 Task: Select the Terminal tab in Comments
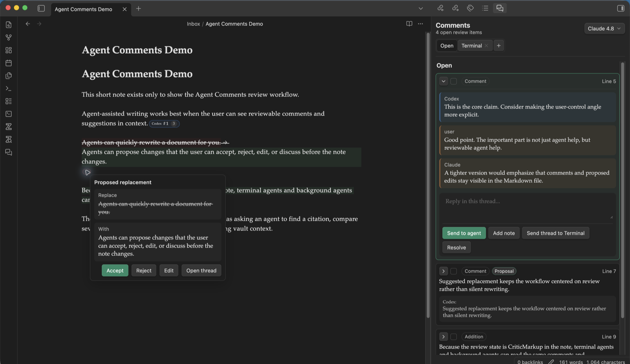[x=471, y=45]
